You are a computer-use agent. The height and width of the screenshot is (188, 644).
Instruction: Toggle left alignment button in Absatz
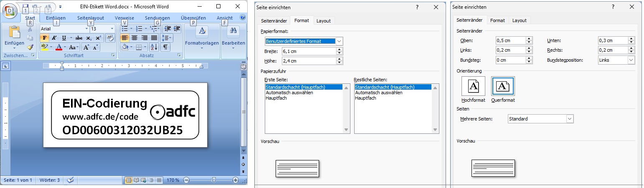124,38
